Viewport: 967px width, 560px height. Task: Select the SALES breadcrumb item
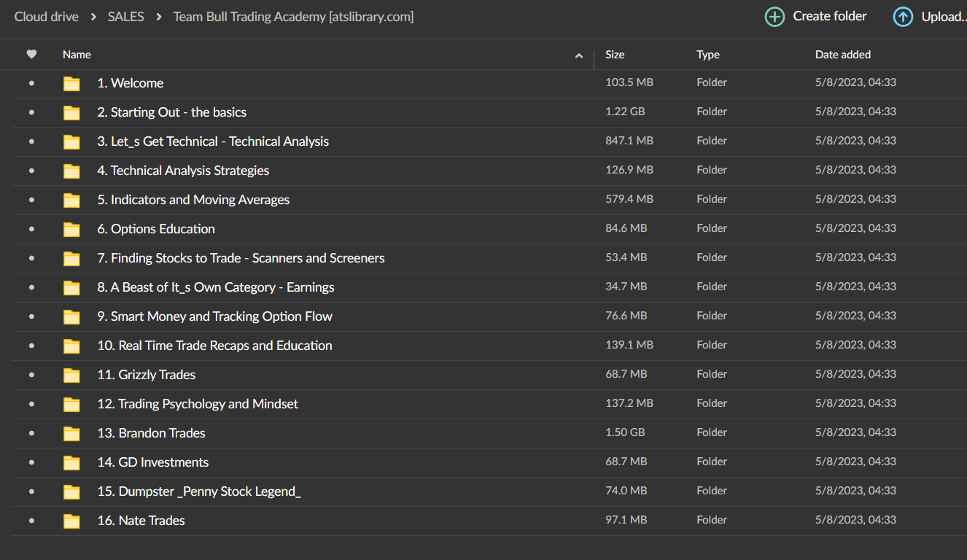[125, 16]
